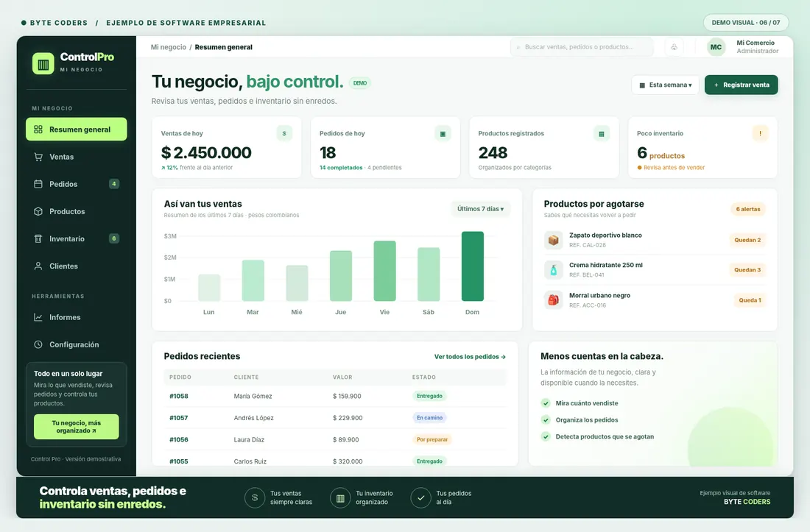Open Informes under Herramientas
This screenshot has height=532, width=810.
click(77, 317)
